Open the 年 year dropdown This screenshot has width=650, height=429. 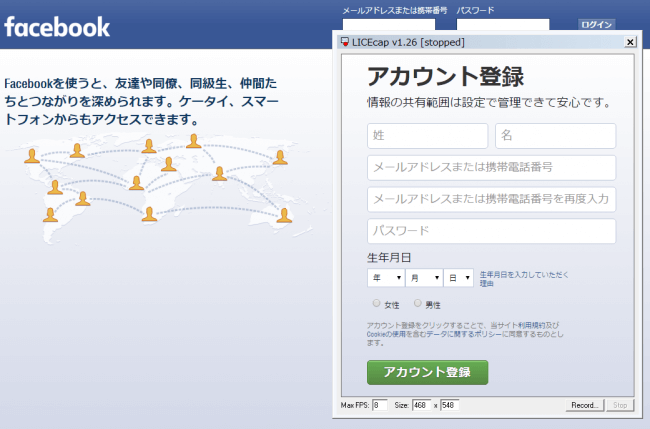pos(386,278)
